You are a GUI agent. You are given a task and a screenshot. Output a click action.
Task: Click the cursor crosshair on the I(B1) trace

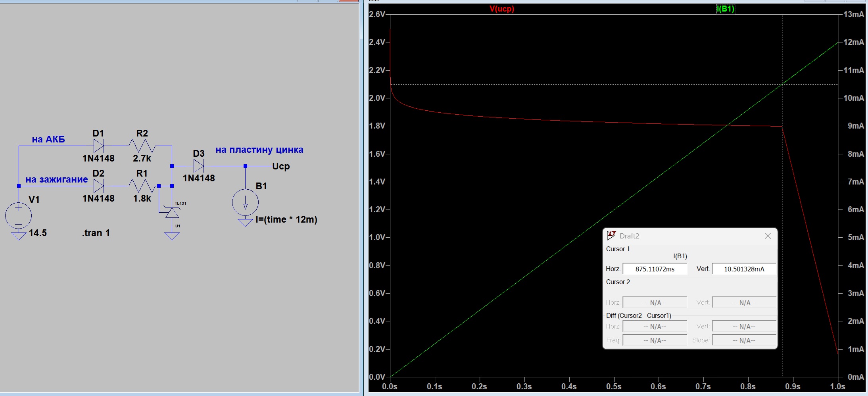(x=782, y=84)
